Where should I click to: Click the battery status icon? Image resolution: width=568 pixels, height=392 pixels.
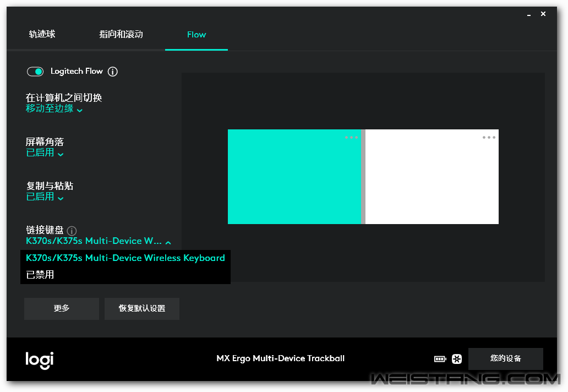coord(440,359)
